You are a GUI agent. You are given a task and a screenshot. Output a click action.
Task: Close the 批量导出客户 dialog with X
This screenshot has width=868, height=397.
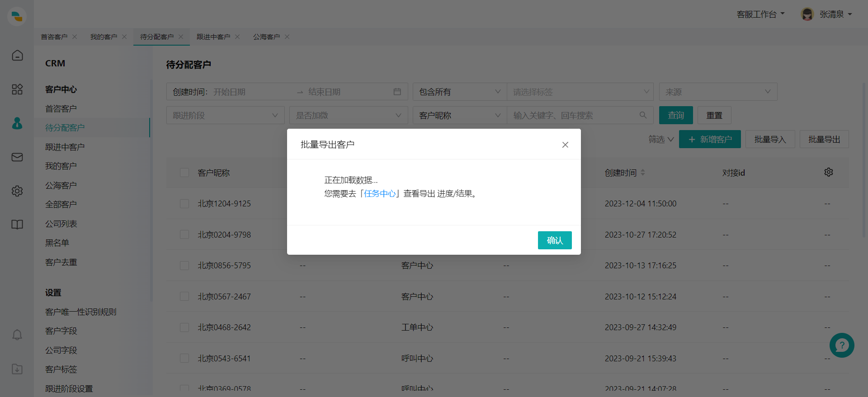(565, 145)
